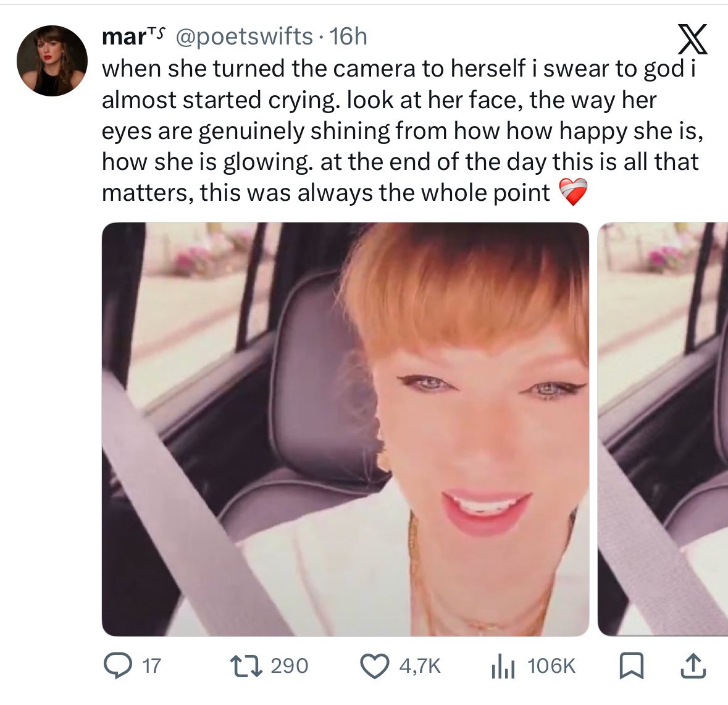Click the tweet's first line "when she turned the camera"
This screenshot has height=705, width=728.
pyautogui.click(x=260, y=69)
